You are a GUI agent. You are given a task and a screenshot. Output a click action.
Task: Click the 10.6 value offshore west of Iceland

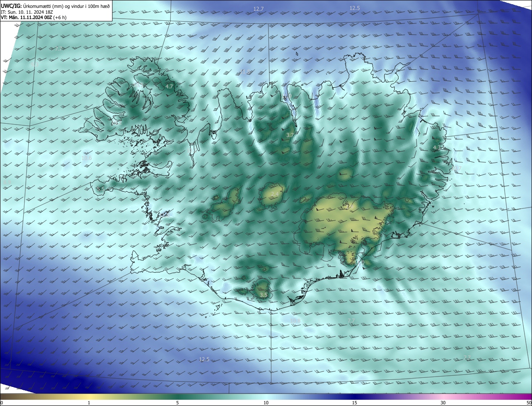[86, 158]
